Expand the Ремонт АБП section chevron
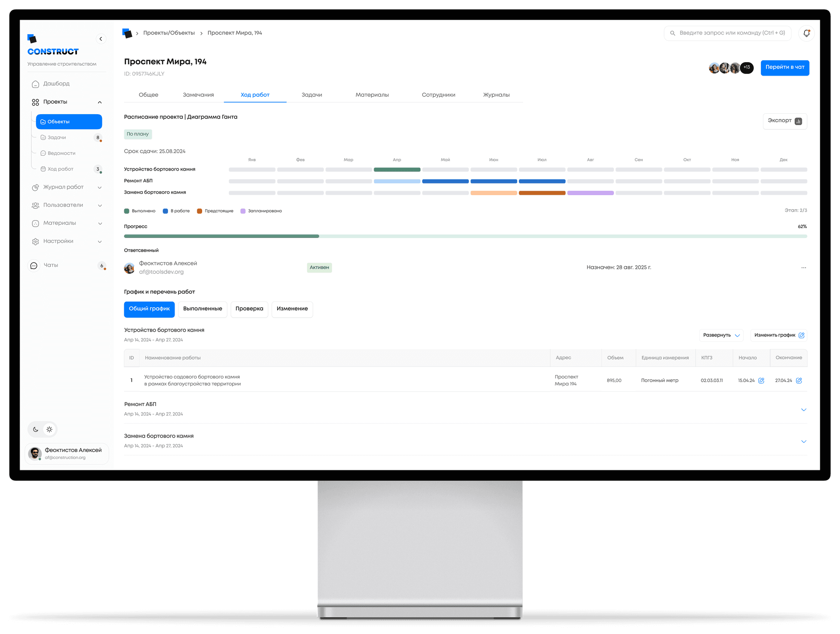Screen dimensions: 840x634 804,410
